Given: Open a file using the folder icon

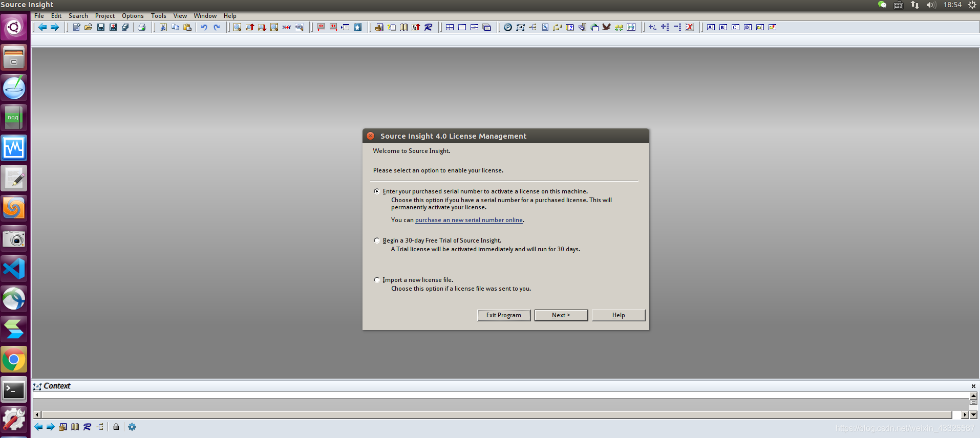Looking at the screenshot, I should click(x=89, y=27).
